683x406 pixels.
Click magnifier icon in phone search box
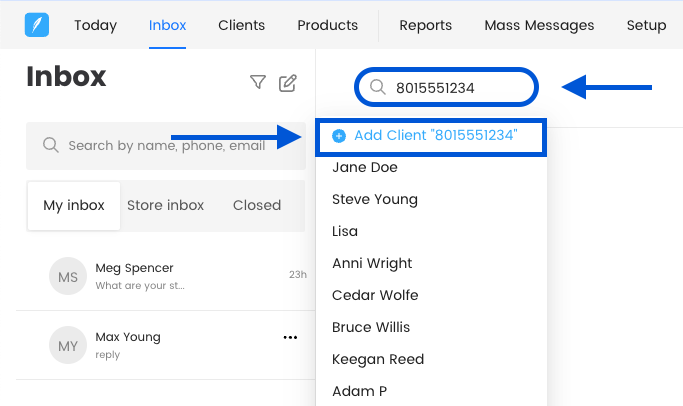click(x=378, y=88)
